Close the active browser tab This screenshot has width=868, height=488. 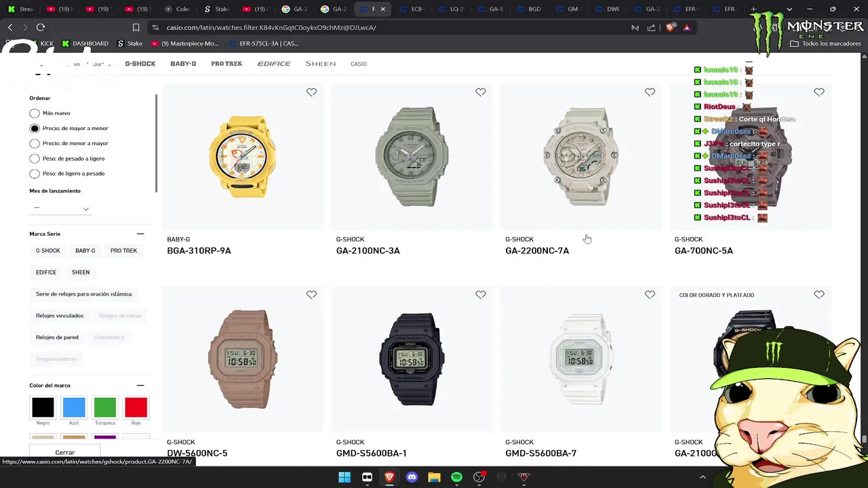[x=383, y=9]
